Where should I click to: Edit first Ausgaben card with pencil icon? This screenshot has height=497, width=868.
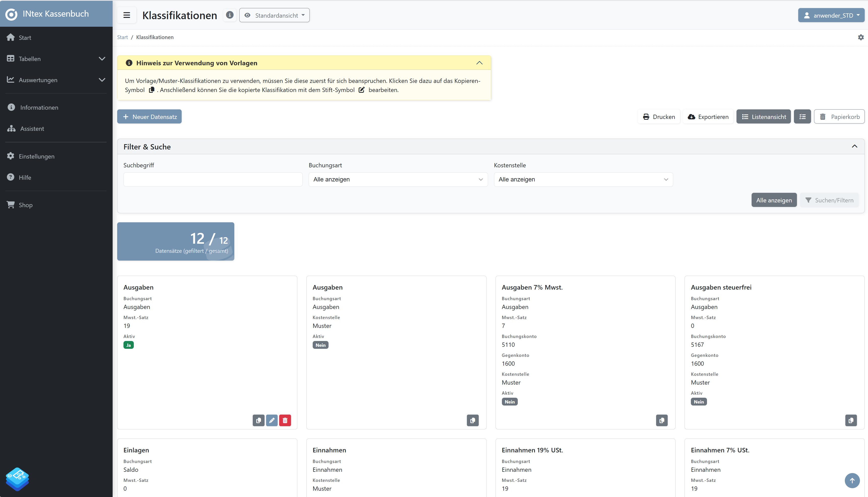(x=272, y=420)
